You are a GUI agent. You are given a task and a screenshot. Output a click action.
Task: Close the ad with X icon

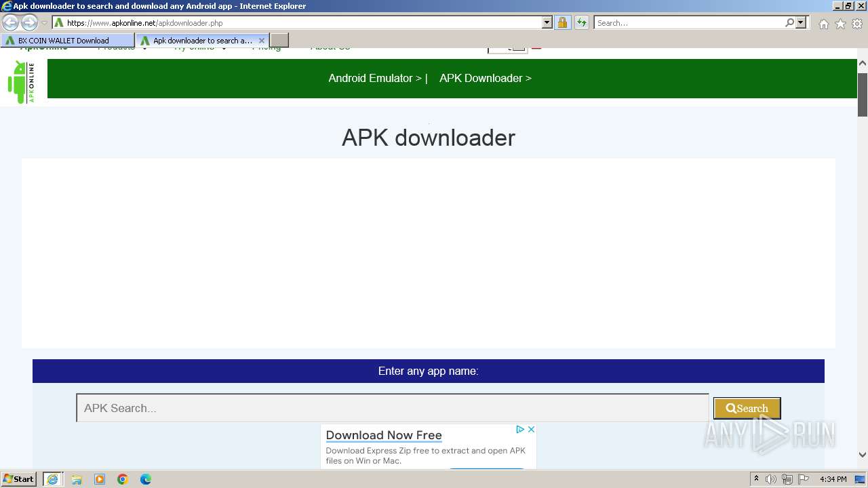531,429
